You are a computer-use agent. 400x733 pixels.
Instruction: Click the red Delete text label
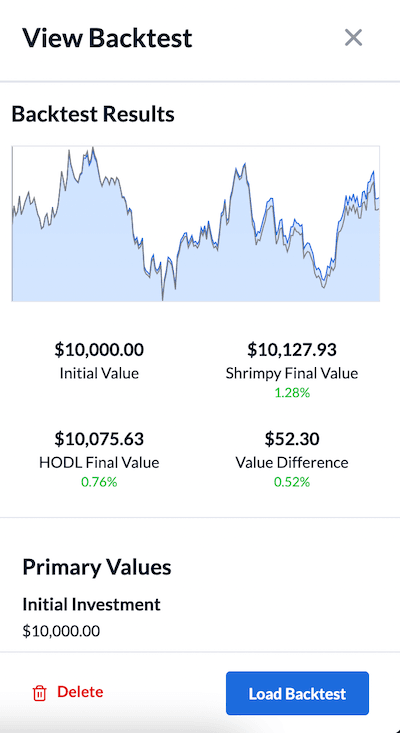(x=80, y=692)
